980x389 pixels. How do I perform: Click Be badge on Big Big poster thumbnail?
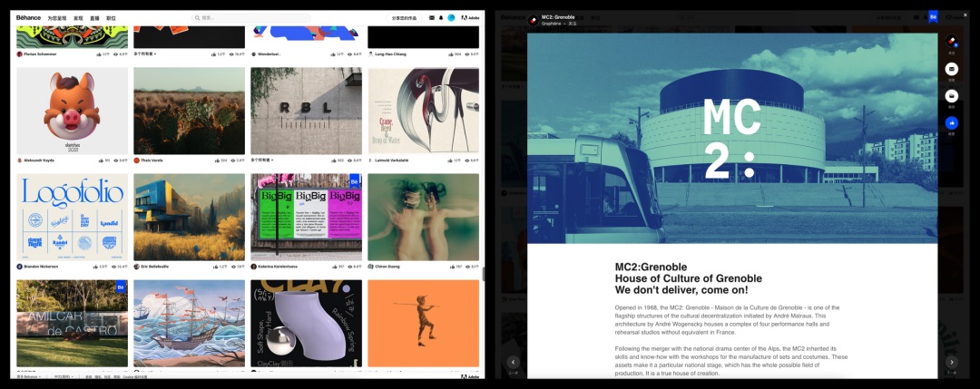click(355, 181)
